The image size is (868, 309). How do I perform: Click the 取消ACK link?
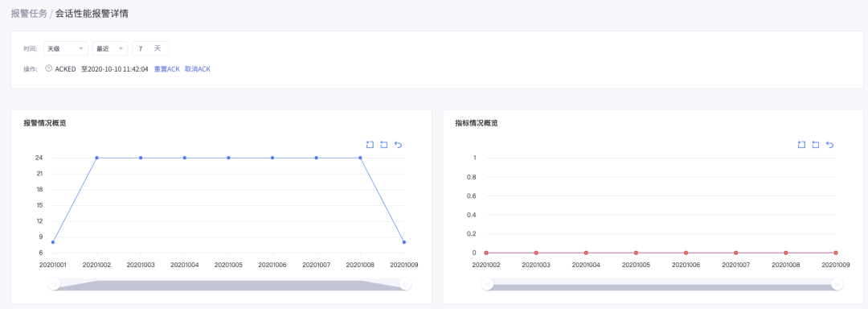coord(198,69)
